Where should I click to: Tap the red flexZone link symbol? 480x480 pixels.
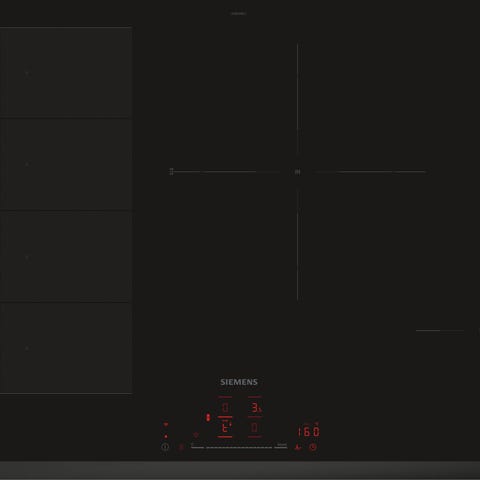(x=208, y=417)
